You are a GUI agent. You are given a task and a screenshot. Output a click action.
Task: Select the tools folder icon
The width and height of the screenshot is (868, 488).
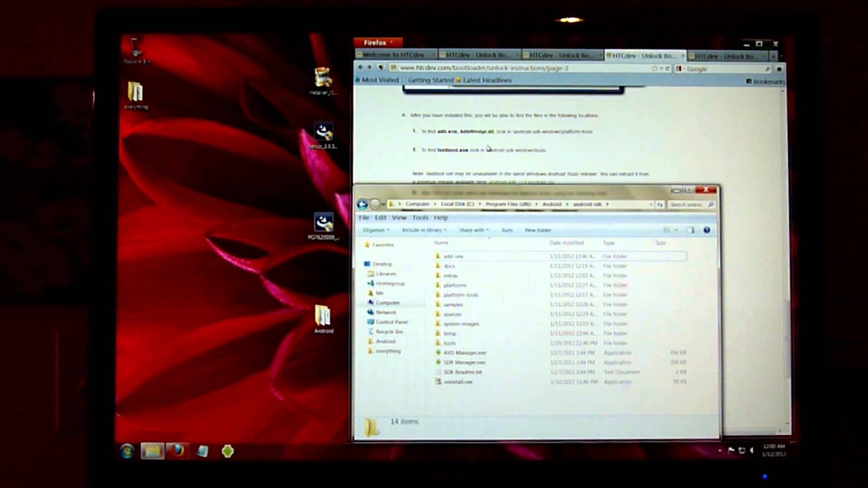click(438, 343)
